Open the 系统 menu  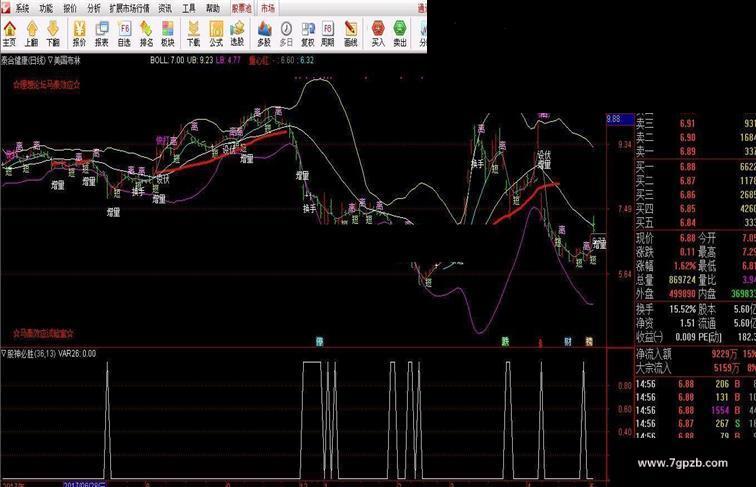[22, 8]
